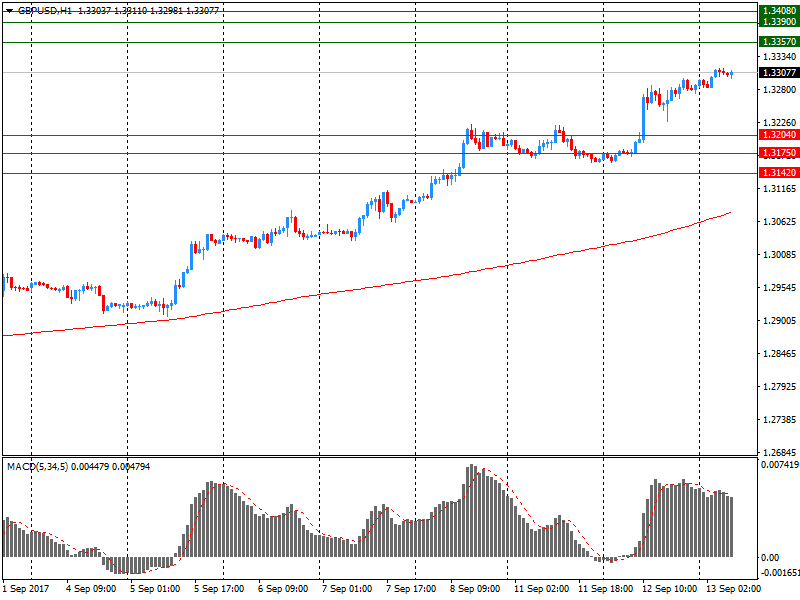Click the 1.32040 red support price label

(779, 135)
